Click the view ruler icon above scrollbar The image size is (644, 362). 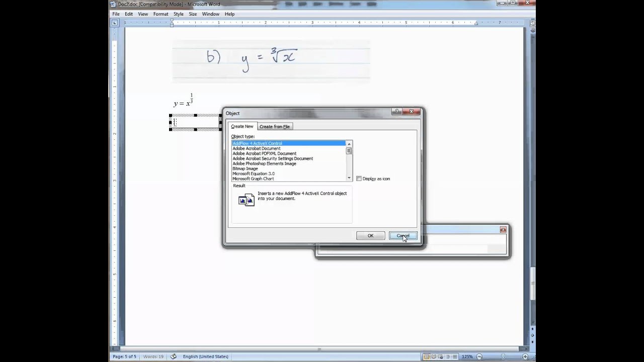[x=532, y=23]
